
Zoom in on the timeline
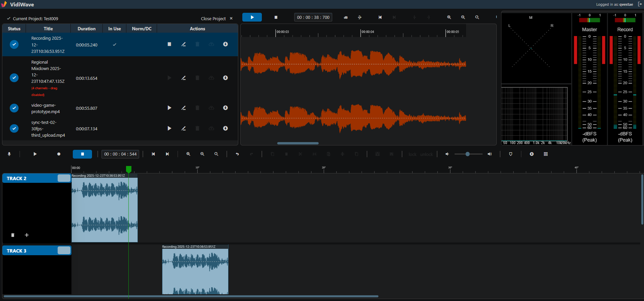pyautogui.click(x=188, y=154)
